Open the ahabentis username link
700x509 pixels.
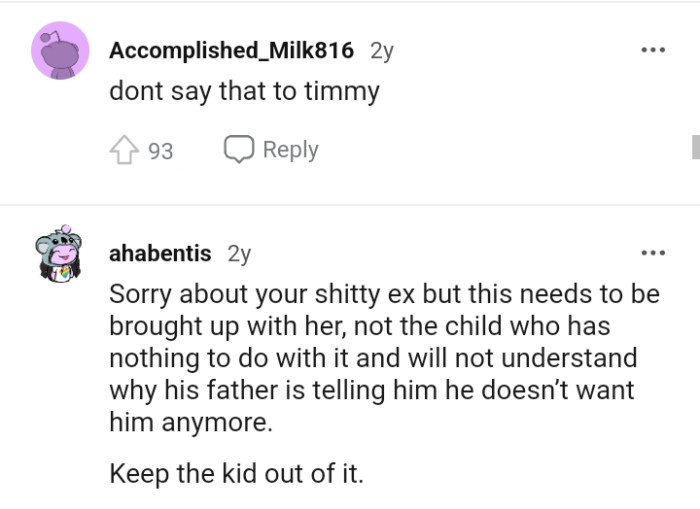pos(160,253)
